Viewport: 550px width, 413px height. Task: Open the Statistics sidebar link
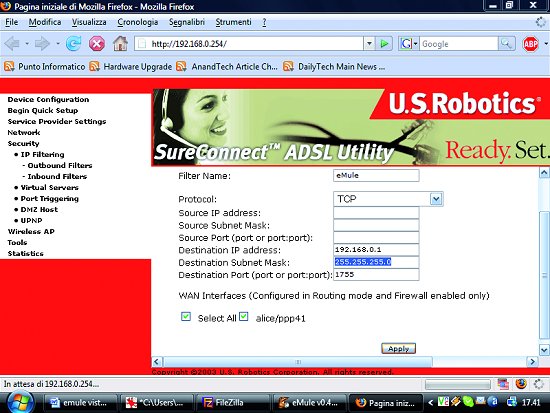click(25, 253)
